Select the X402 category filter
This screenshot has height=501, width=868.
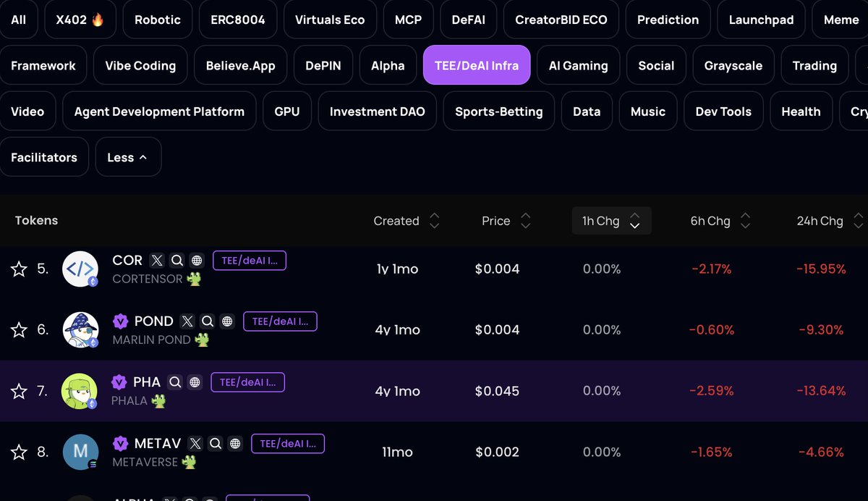(x=80, y=20)
